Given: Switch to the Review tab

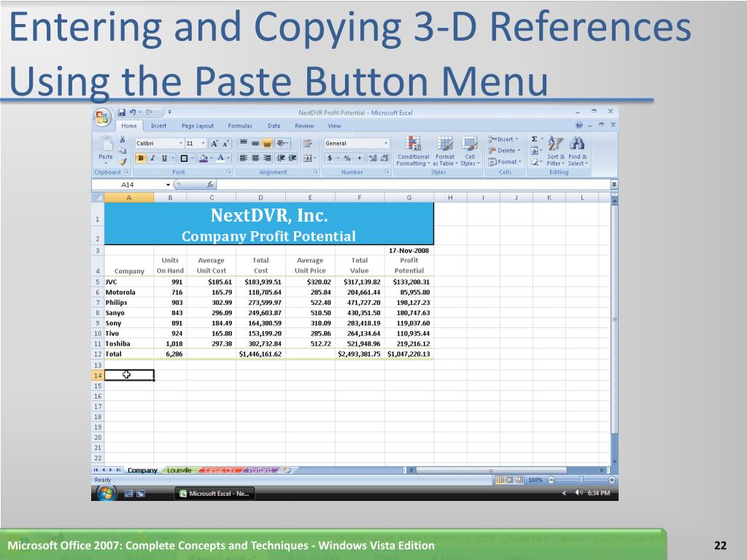Looking at the screenshot, I should point(304,125).
